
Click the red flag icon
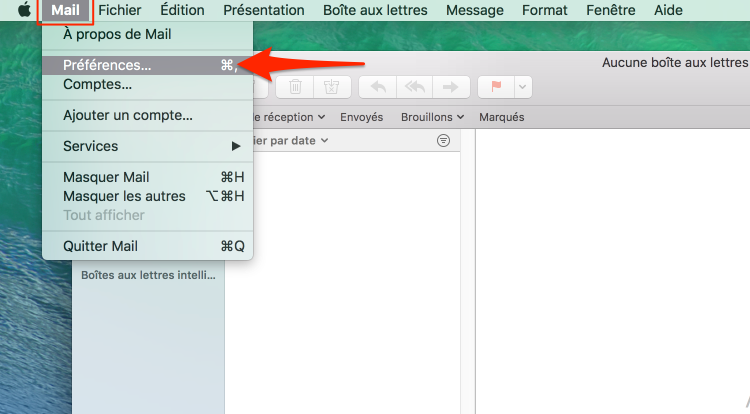[496, 87]
